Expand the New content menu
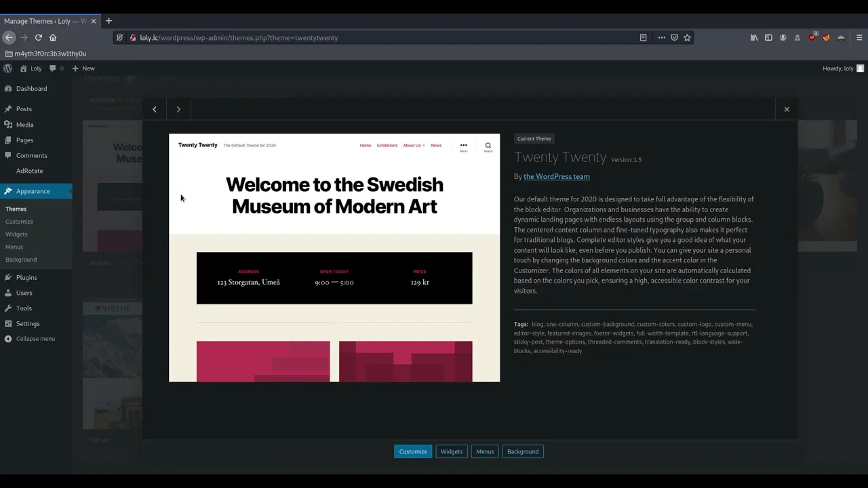 [83, 68]
